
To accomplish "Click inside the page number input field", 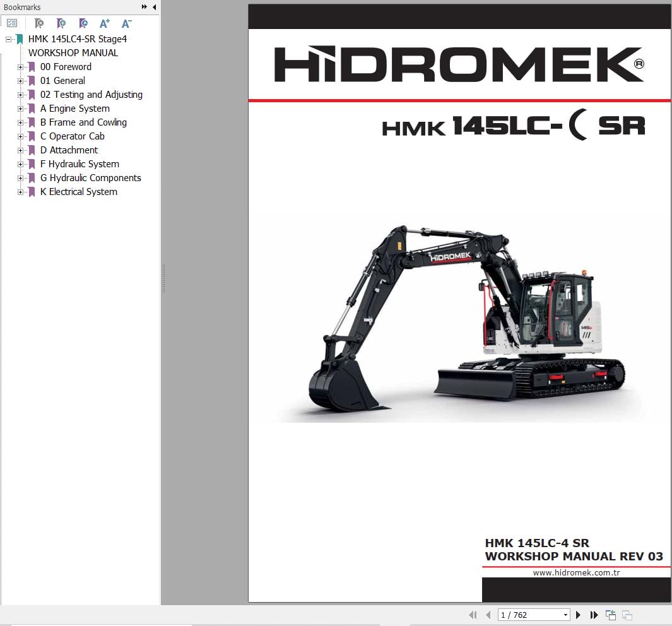I will coord(524,614).
